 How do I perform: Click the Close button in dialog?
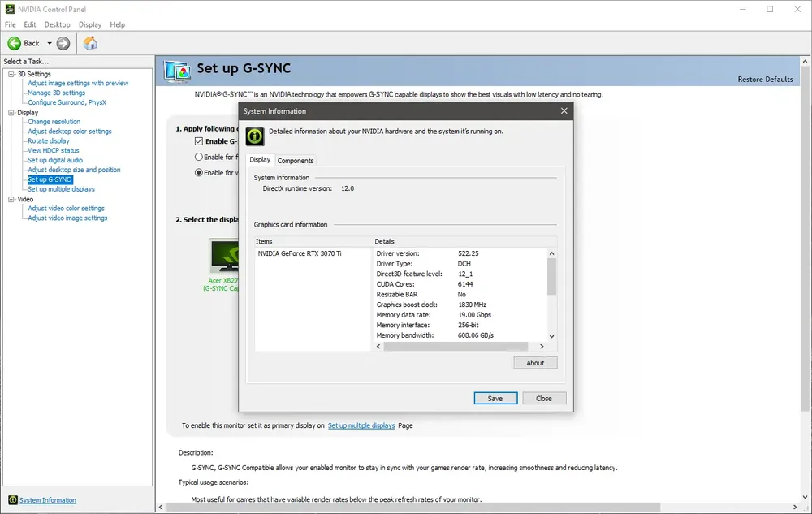point(544,398)
